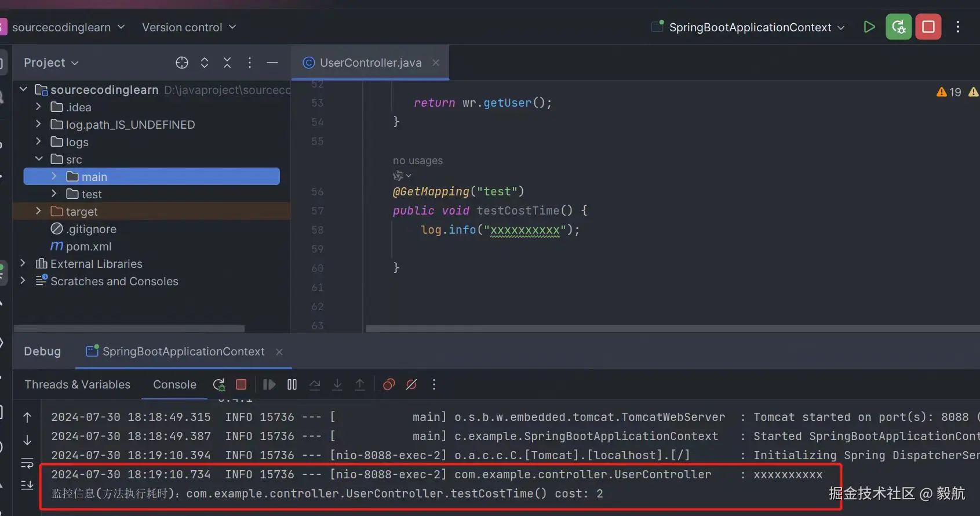This screenshot has width=980, height=516.
Task: Click the 'testCostTime() cost: 2' console line
Action: coord(327,493)
